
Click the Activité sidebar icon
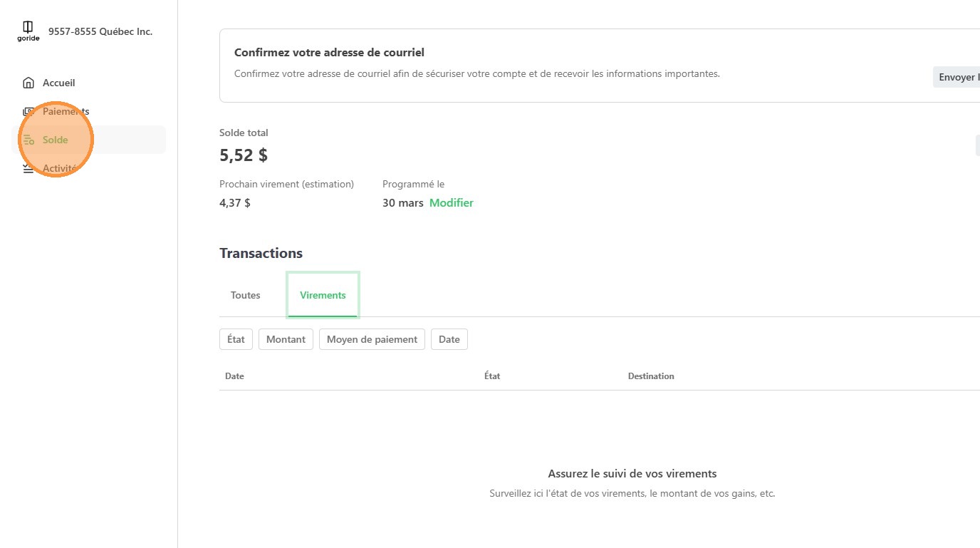click(x=28, y=169)
